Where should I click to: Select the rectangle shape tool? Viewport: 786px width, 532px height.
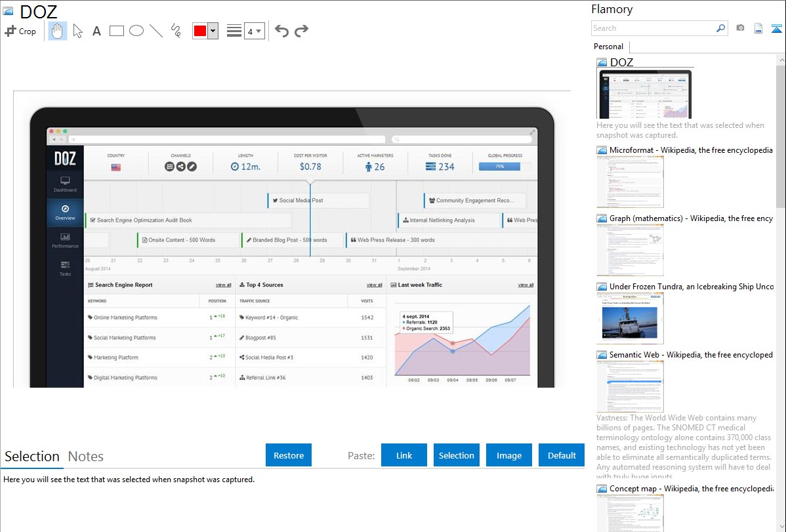click(x=116, y=31)
